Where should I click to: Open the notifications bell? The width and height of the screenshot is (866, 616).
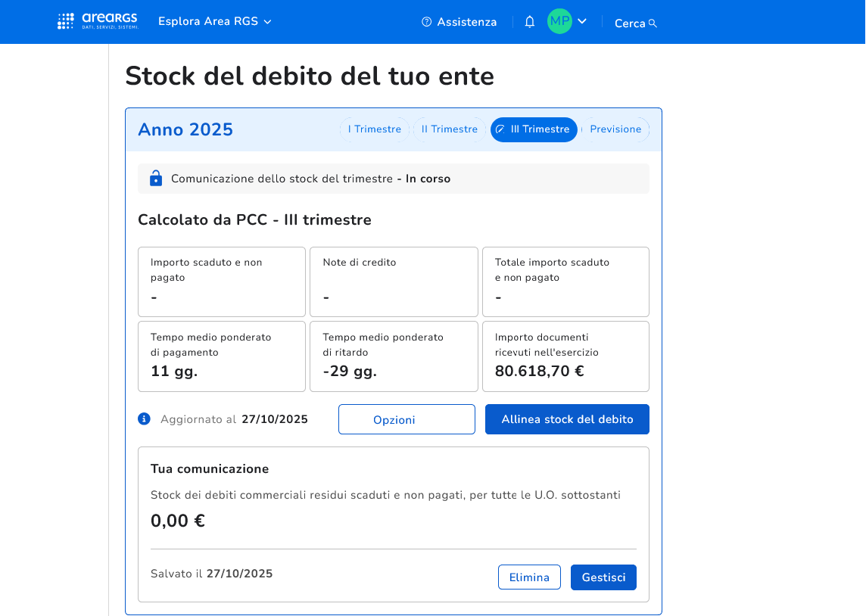[529, 22]
